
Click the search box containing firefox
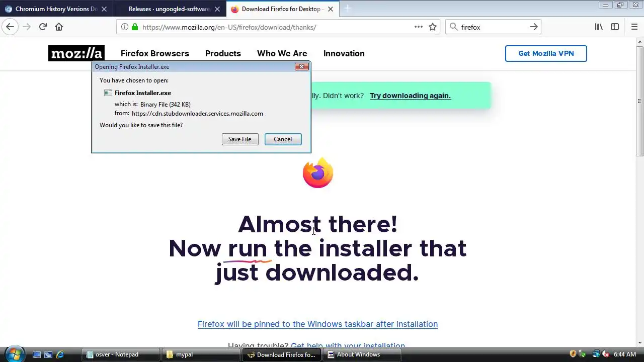[x=493, y=27]
